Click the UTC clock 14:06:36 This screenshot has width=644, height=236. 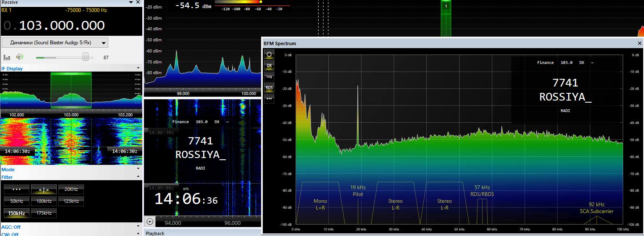(x=186, y=199)
